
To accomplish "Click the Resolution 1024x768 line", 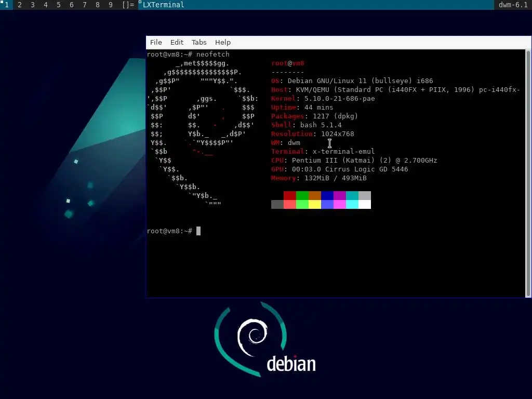I will pyautogui.click(x=312, y=134).
